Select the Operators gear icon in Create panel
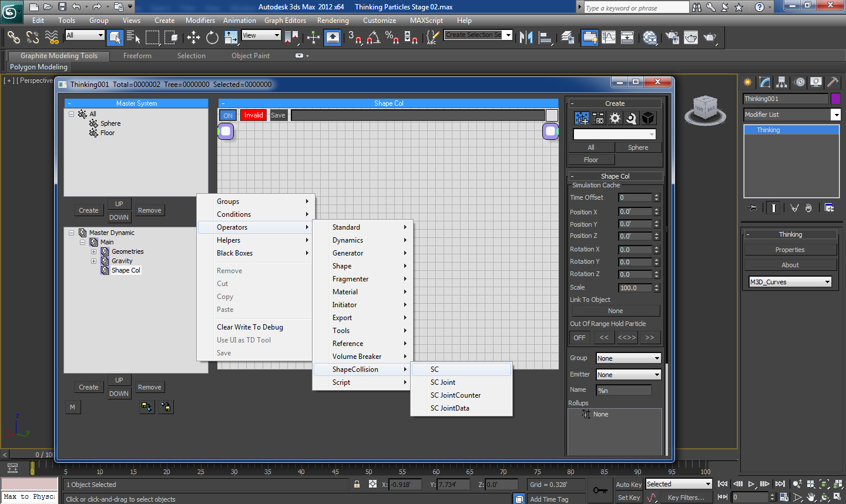846x504 pixels. (x=615, y=118)
